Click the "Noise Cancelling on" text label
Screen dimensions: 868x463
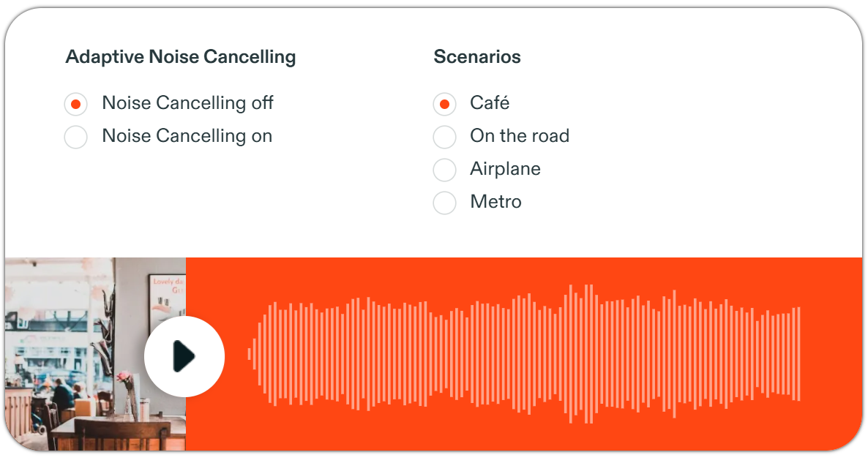coord(187,136)
